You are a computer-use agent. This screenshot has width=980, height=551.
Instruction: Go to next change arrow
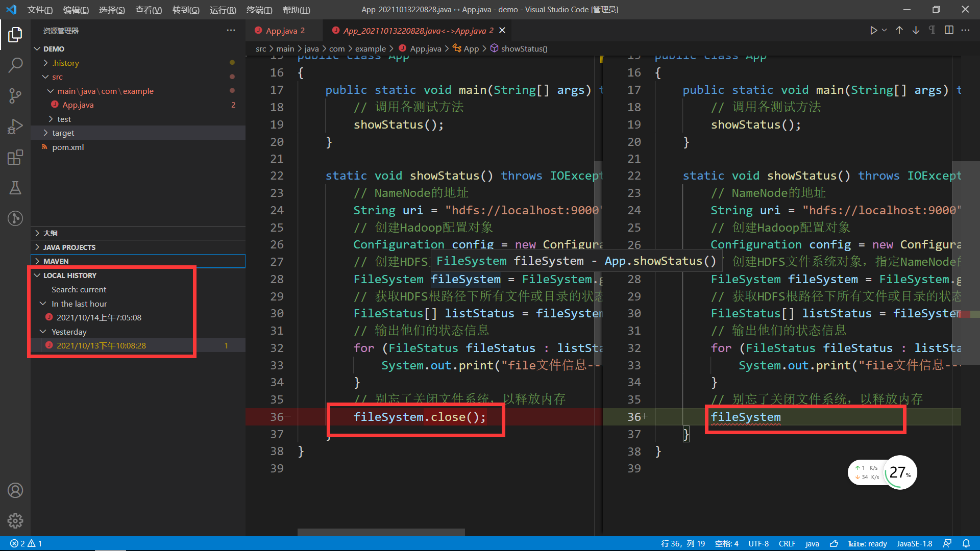click(x=916, y=31)
